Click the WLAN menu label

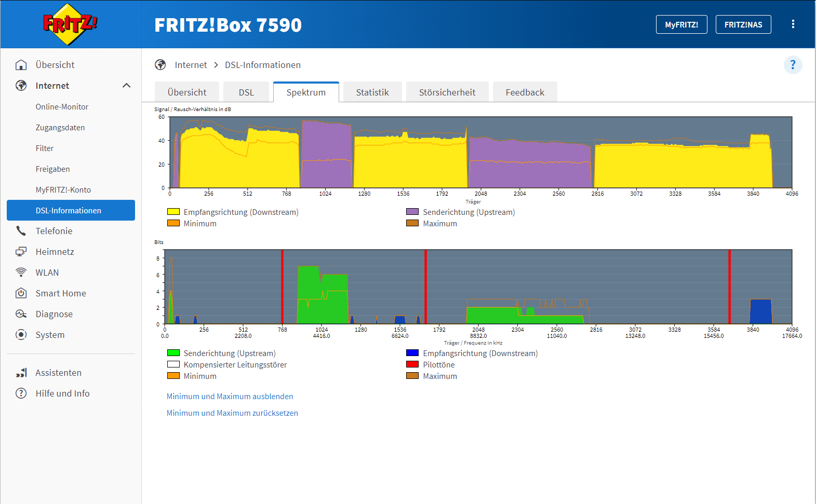(x=47, y=273)
